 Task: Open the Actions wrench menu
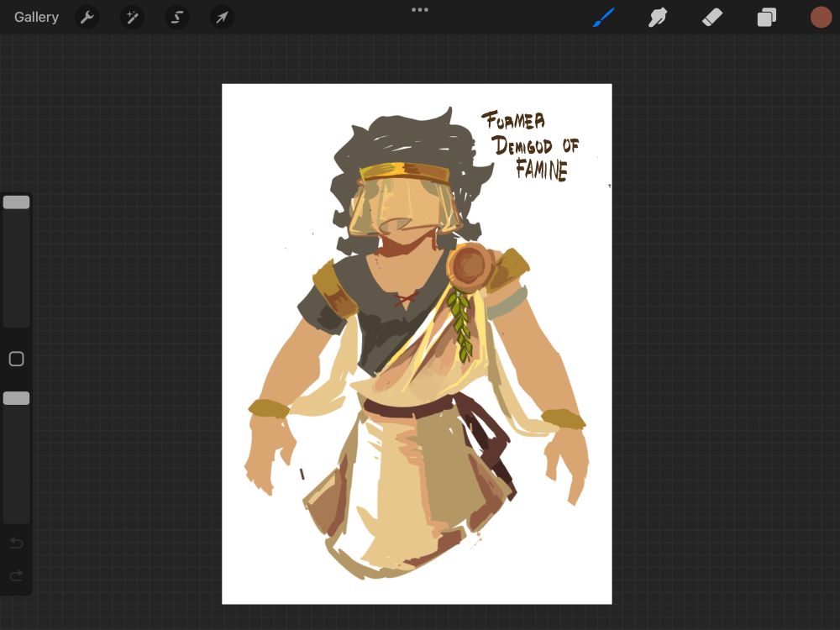87,18
